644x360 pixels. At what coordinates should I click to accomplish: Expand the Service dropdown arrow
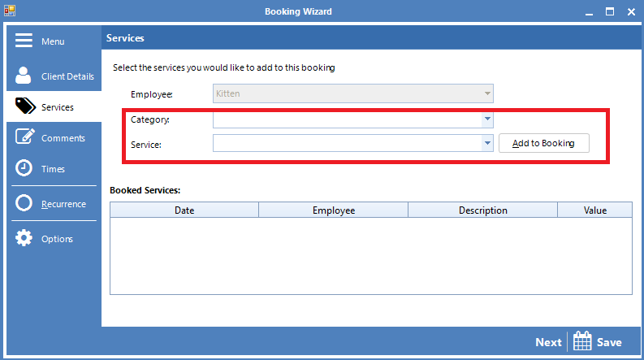[487, 143]
